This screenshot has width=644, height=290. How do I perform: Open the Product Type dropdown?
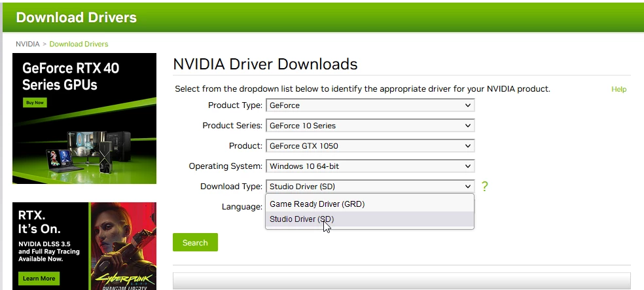(370, 105)
